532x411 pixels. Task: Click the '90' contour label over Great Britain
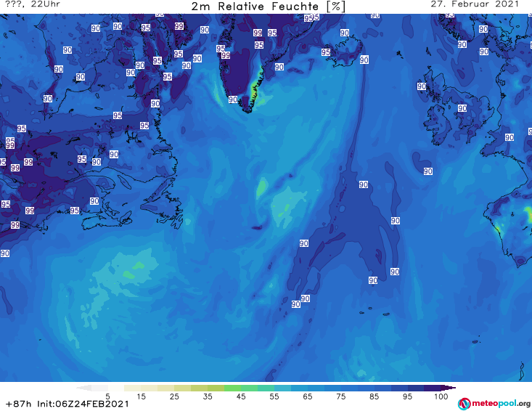[462, 108]
